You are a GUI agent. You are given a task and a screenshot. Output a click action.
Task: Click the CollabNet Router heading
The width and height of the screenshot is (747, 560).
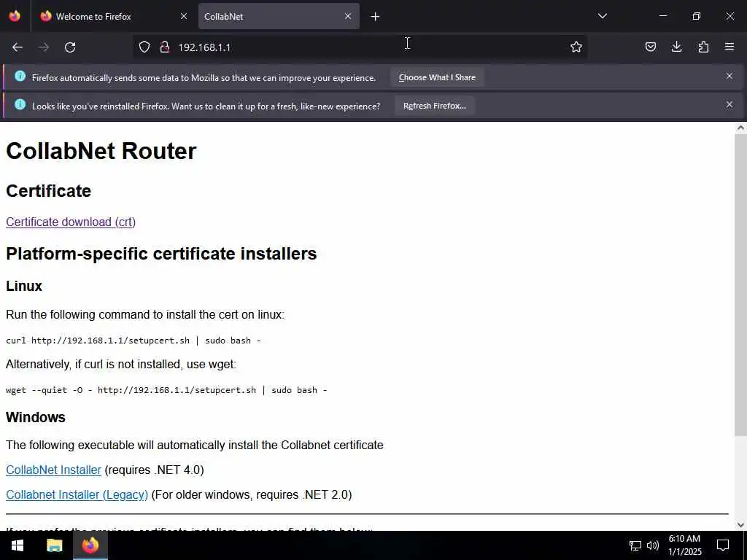pos(101,151)
